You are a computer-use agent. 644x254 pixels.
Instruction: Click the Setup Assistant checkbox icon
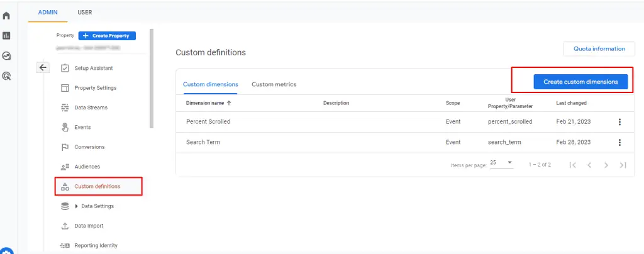(65, 68)
